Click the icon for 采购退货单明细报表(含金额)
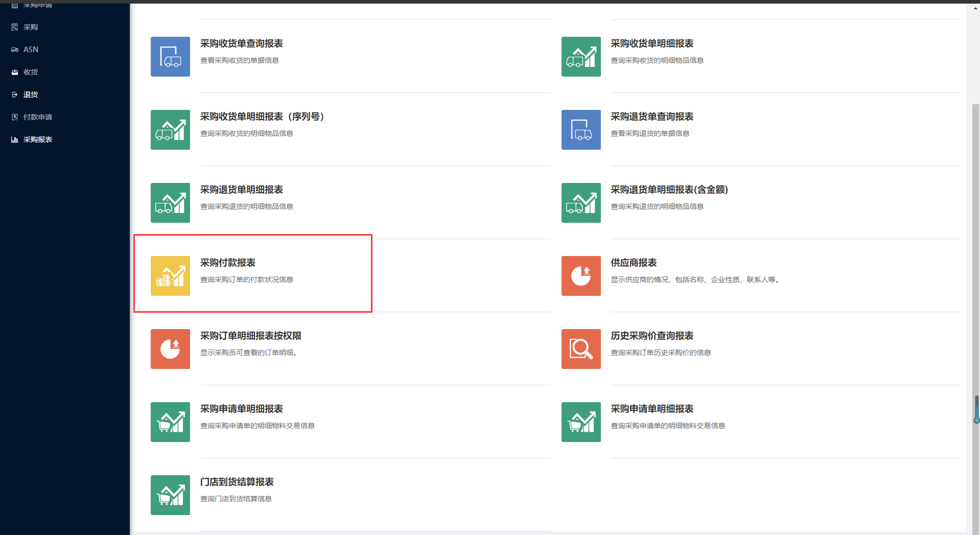 coord(581,203)
